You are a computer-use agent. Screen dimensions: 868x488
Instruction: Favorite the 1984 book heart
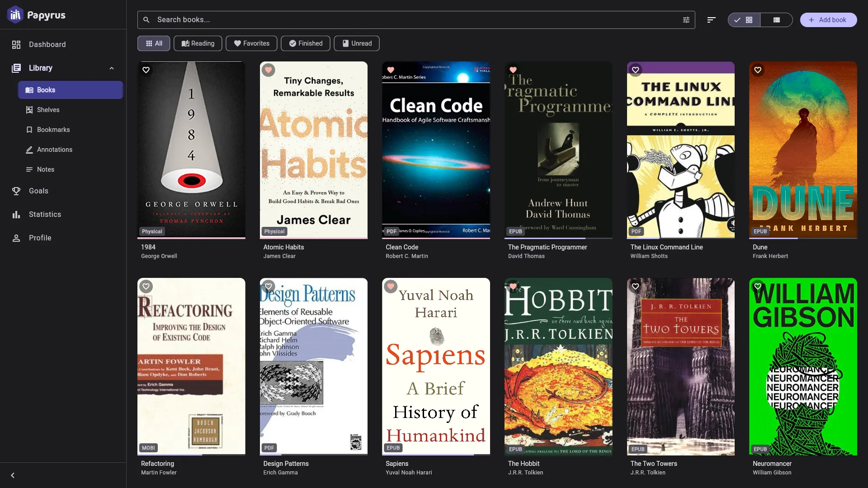(x=146, y=70)
